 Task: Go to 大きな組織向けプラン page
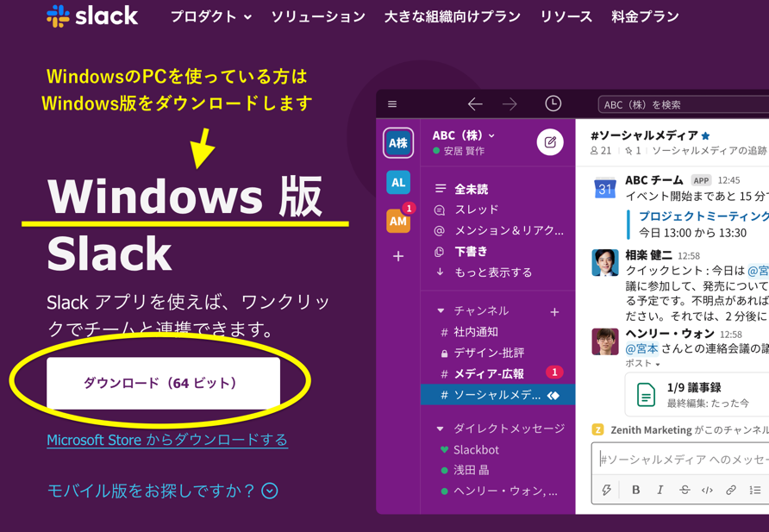pyautogui.click(x=453, y=16)
